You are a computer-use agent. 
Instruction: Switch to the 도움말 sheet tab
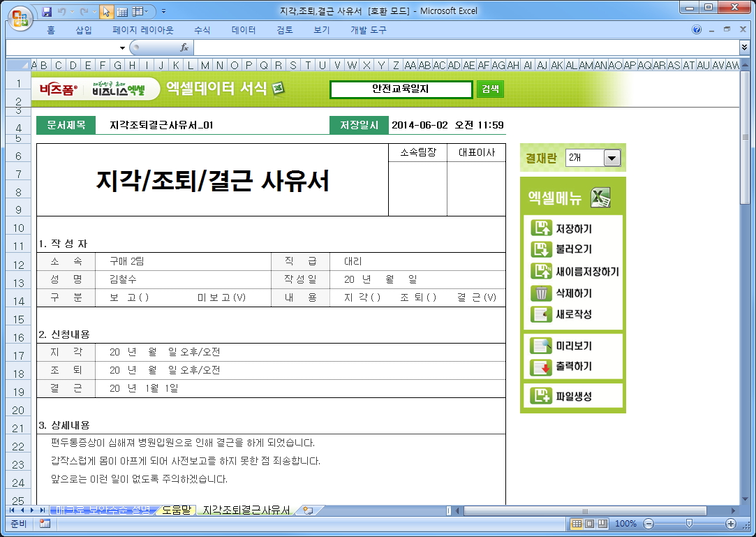pyautogui.click(x=177, y=510)
